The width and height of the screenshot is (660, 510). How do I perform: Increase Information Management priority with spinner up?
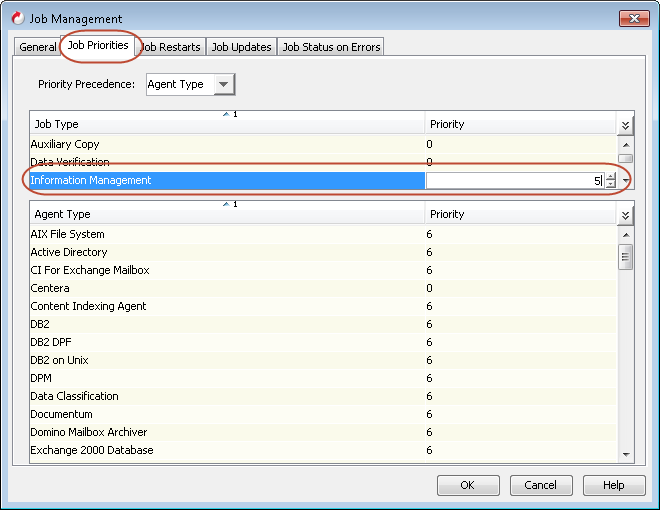(x=611, y=177)
